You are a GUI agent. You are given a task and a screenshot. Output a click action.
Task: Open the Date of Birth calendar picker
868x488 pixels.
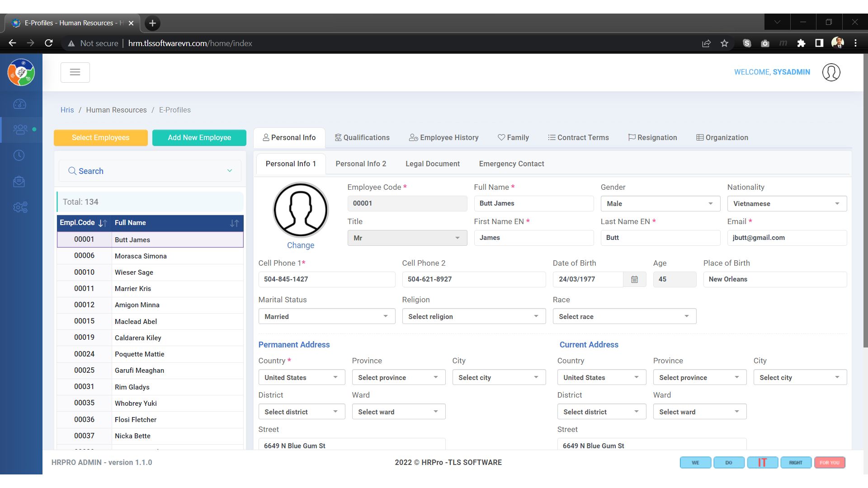(x=634, y=279)
